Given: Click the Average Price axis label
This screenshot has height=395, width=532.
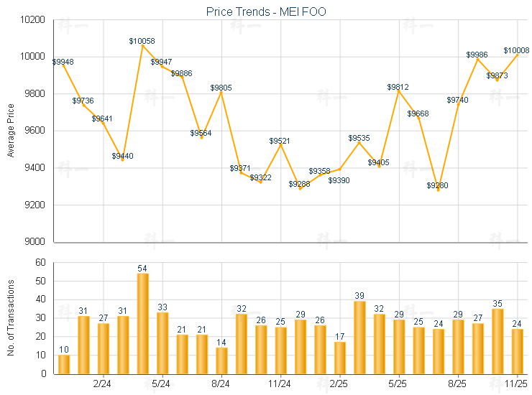Looking at the screenshot, I should point(11,131).
